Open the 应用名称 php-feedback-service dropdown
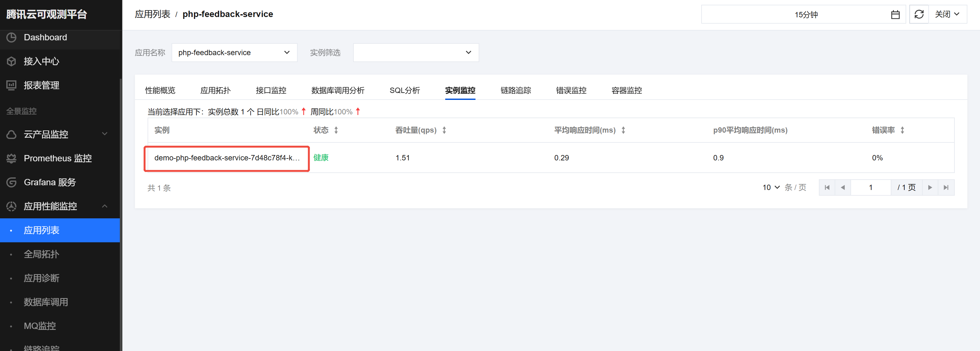Viewport: 980px width, 351px height. [234, 53]
